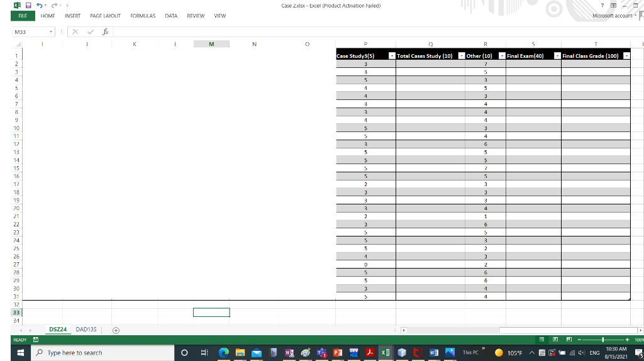Open the Photos app from the taskbar
Viewport: 644px width, 361px height.
tap(450, 352)
